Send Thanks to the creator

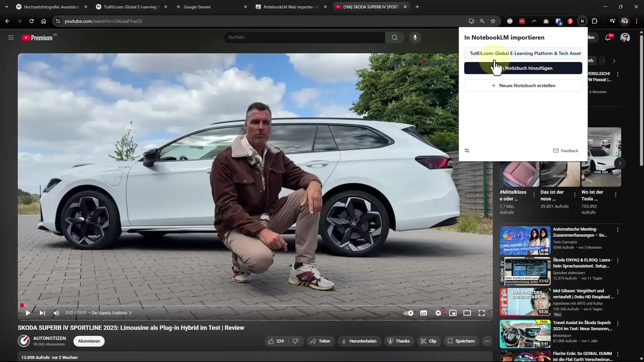(399, 341)
